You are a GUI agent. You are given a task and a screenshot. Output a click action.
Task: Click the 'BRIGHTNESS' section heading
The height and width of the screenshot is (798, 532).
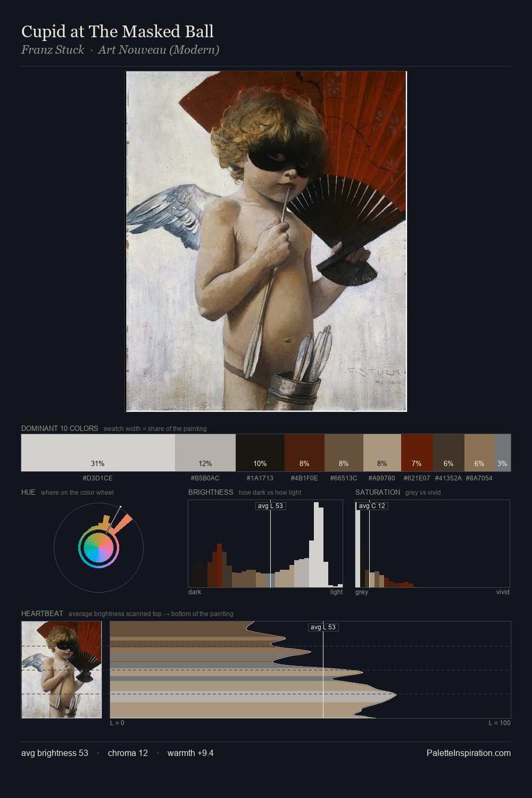click(x=211, y=492)
